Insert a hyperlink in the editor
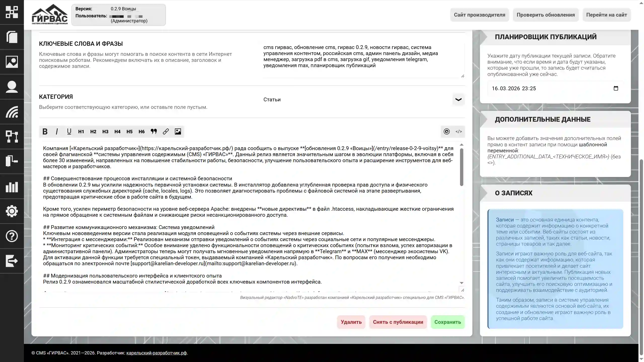This screenshot has width=644, height=362. [166, 131]
